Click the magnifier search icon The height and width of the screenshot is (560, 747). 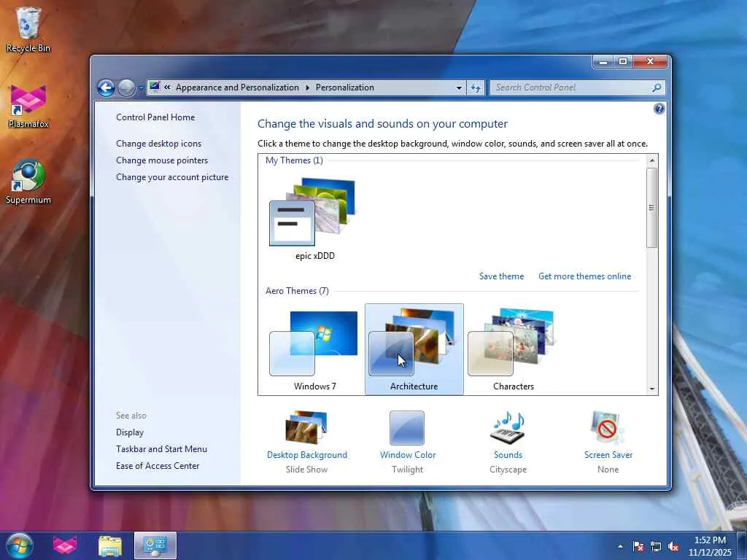(x=657, y=87)
